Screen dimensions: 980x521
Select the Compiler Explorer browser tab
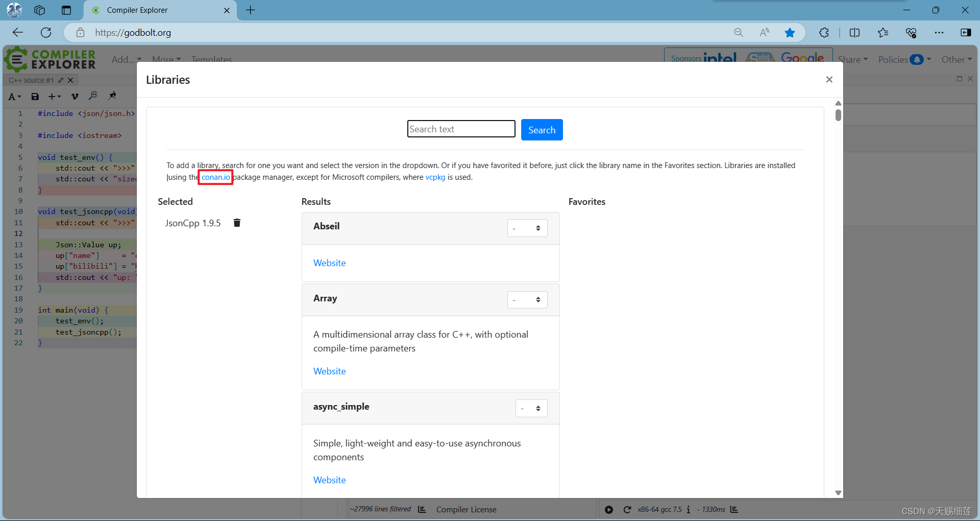coord(160,10)
